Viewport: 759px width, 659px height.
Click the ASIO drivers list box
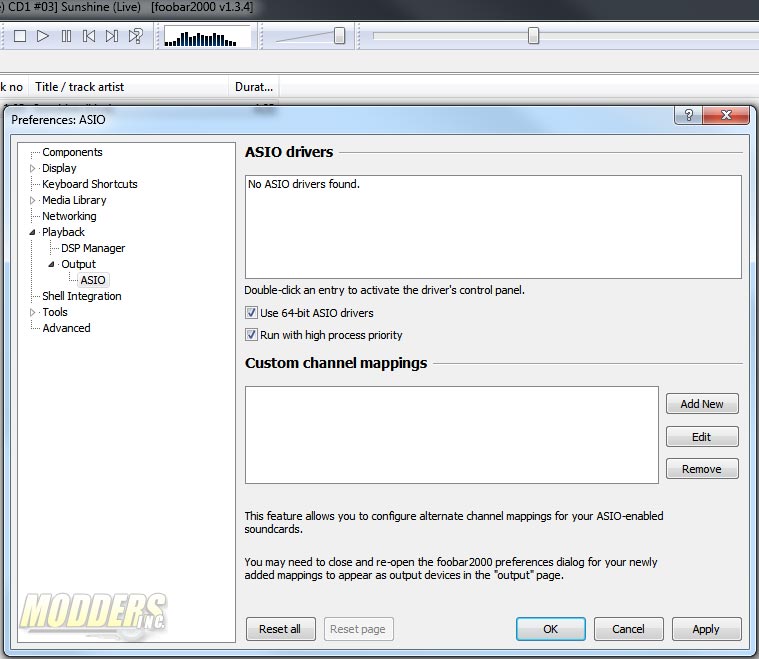click(x=493, y=227)
